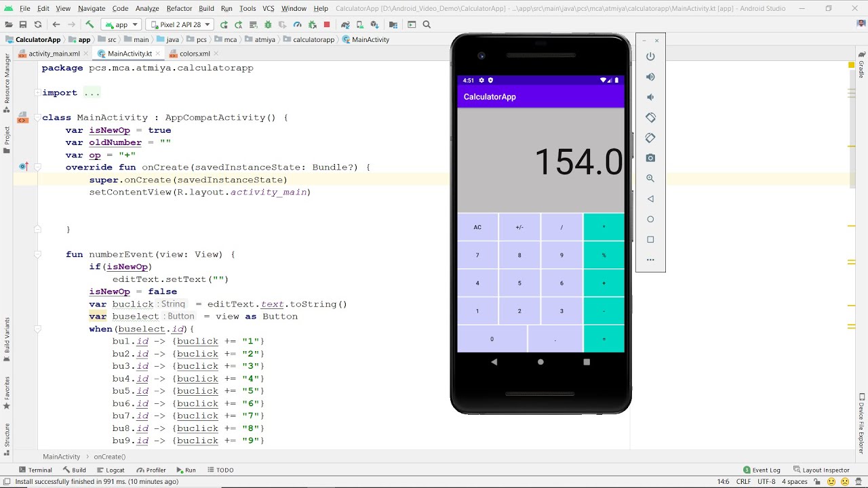Open emulator extended controls (three dots)
Image resolution: width=868 pixels, height=488 pixels.
click(x=650, y=260)
